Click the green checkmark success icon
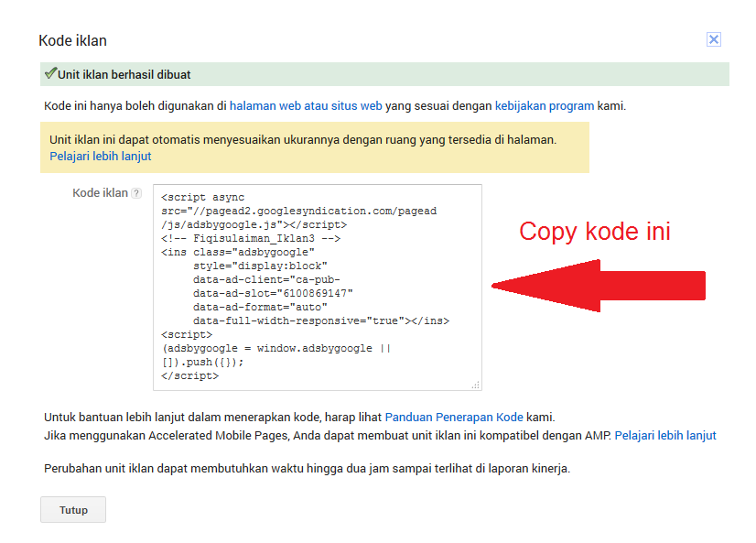This screenshot has width=756, height=543. (x=50, y=73)
